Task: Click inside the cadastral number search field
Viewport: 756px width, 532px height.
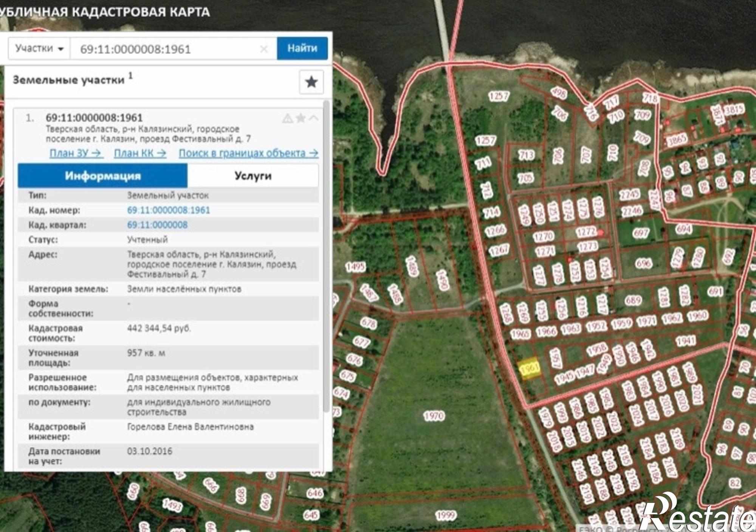Action: coord(166,49)
